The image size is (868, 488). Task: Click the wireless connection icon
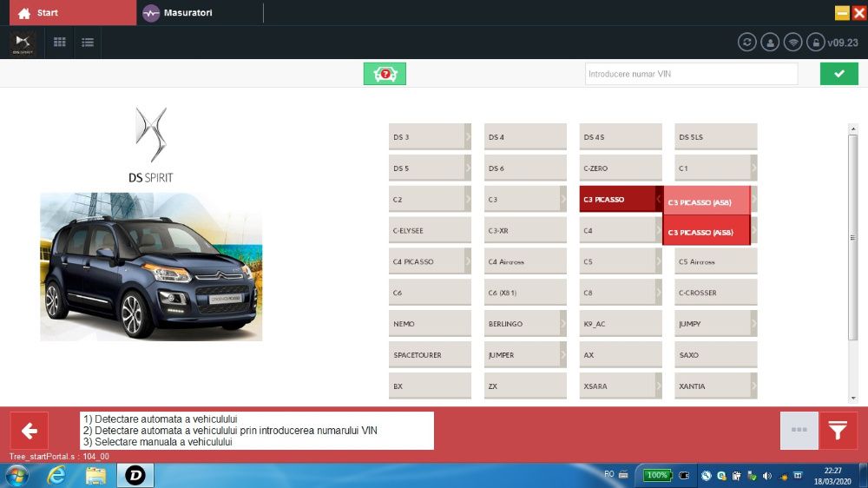click(x=792, y=42)
